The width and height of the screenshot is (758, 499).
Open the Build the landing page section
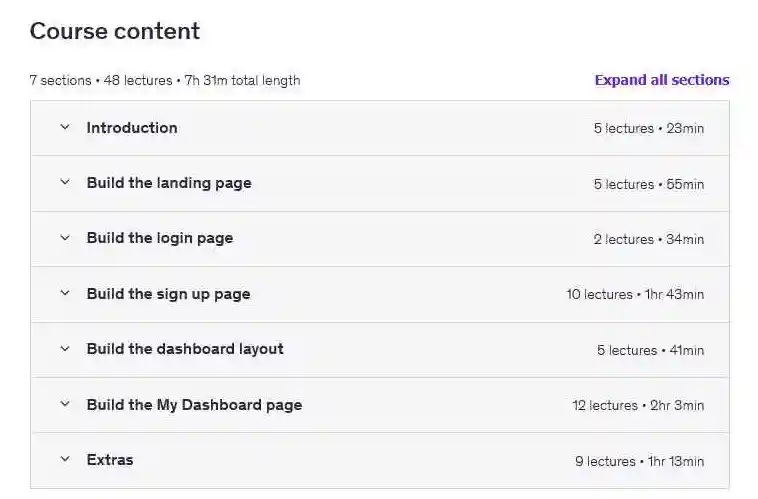point(169,183)
